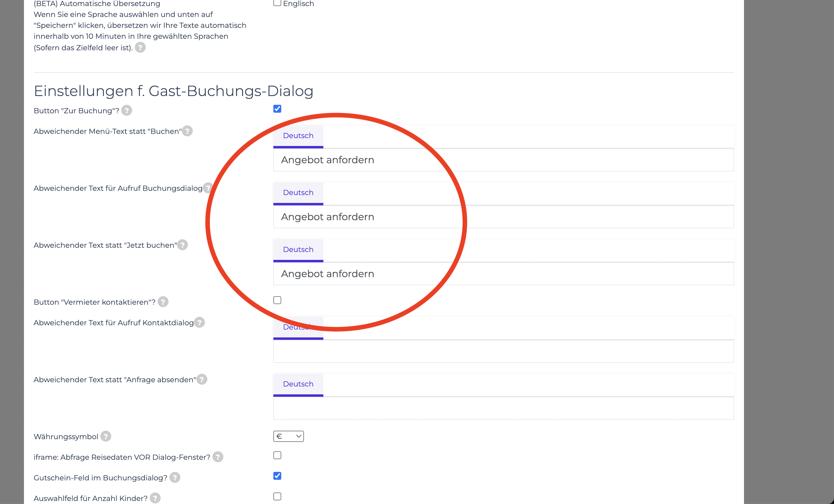Open help icon for "Jetzt buchen" text
834x504 pixels.
(x=182, y=245)
